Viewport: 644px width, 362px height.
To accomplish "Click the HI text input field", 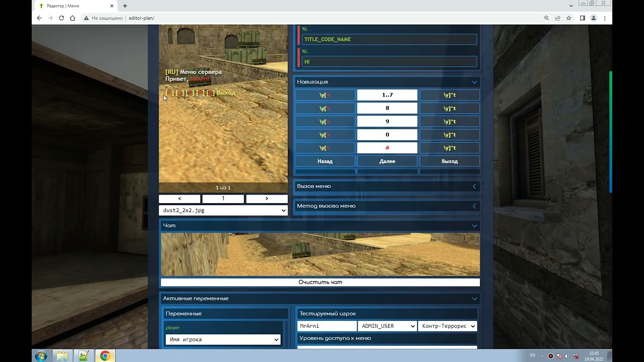I will [x=389, y=62].
